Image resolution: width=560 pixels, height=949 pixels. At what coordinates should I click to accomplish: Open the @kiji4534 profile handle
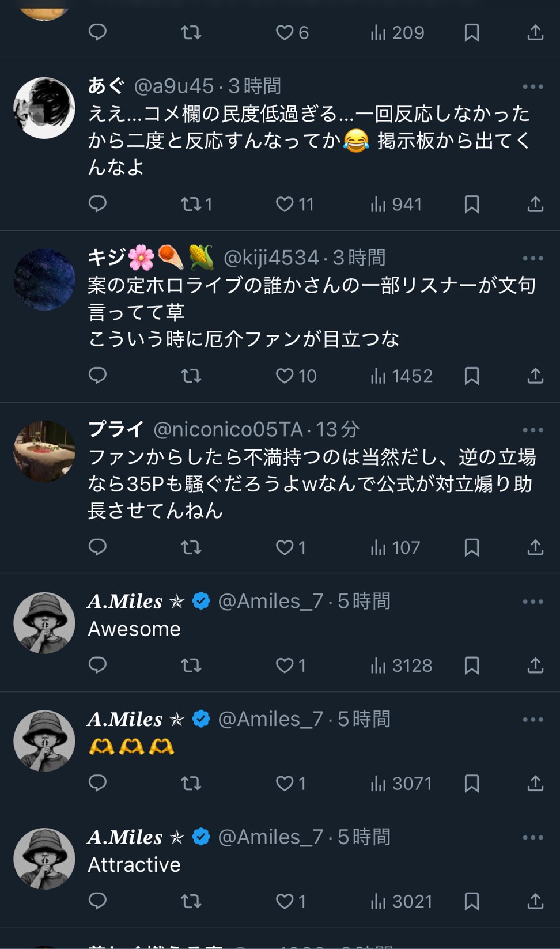click(x=271, y=258)
